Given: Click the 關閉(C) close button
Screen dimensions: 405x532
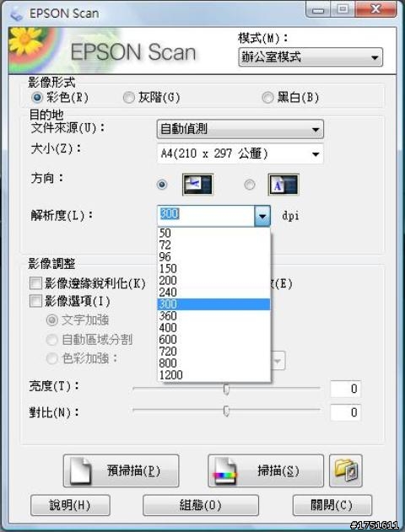Looking at the screenshot, I should tap(332, 505).
